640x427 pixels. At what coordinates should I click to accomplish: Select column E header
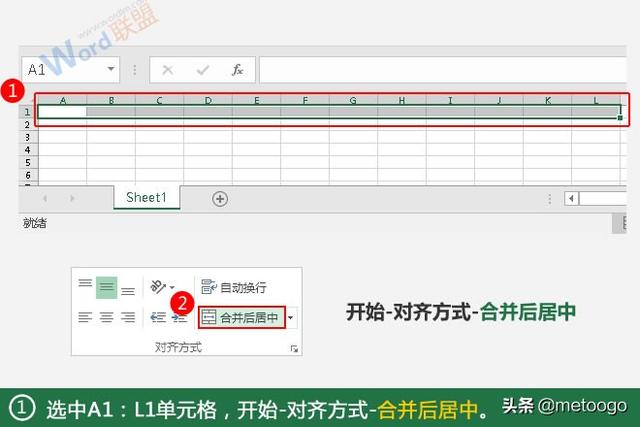point(257,100)
